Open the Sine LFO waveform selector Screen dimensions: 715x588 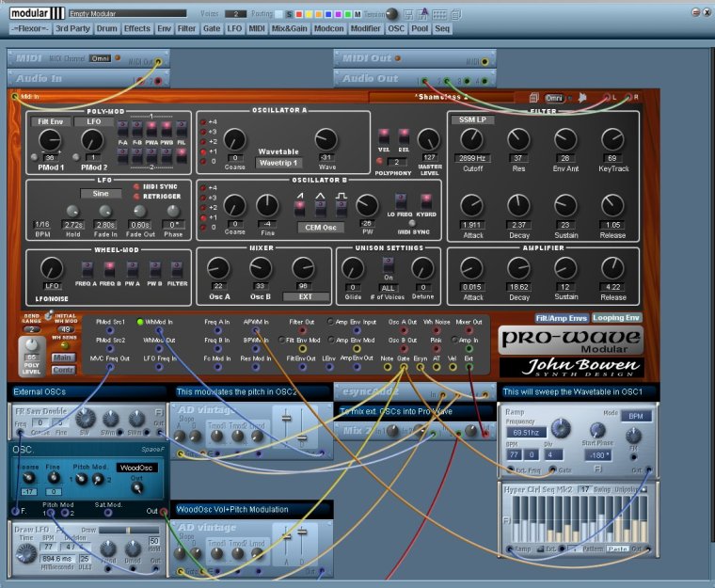click(x=101, y=194)
